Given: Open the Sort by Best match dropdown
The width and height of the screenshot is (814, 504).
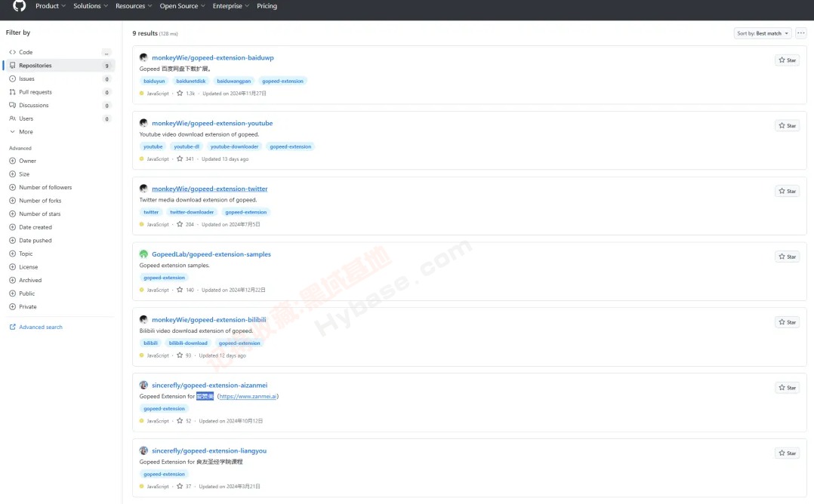Looking at the screenshot, I should pos(763,33).
